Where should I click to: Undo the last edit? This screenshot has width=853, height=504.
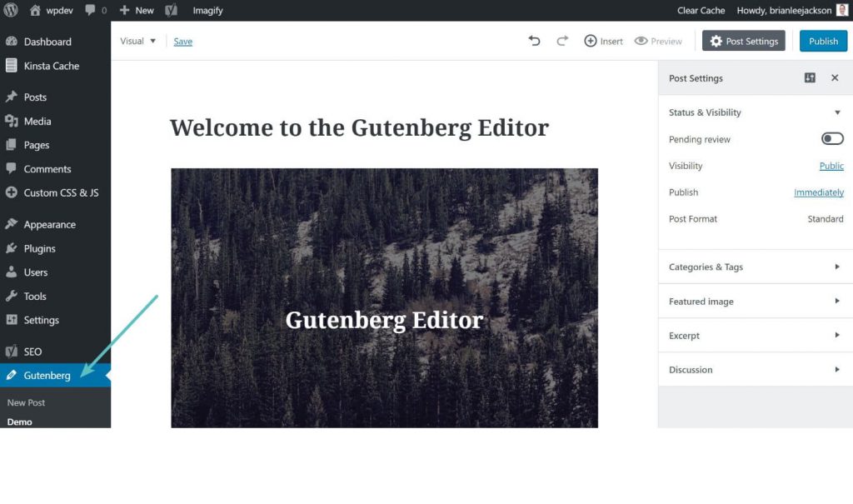pos(534,41)
